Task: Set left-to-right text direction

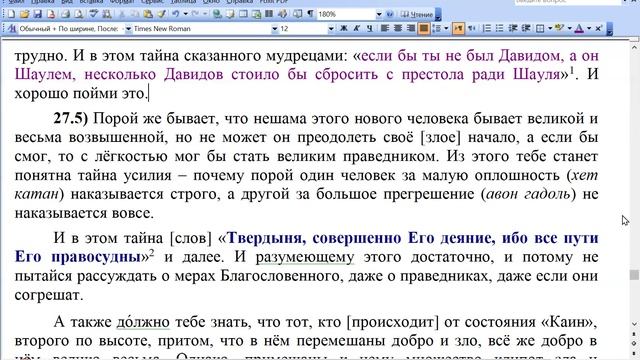Action: (458, 29)
